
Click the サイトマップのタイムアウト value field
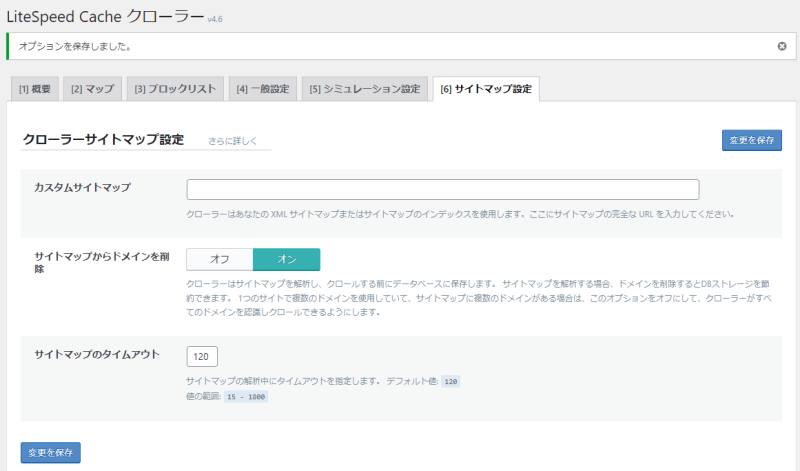click(x=202, y=356)
